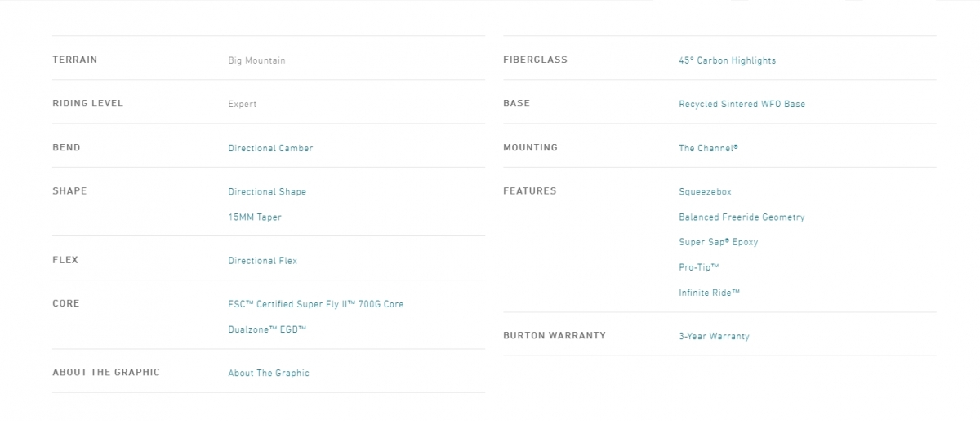Click FSC Certified Super Fly II 700G Core

pos(315,304)
